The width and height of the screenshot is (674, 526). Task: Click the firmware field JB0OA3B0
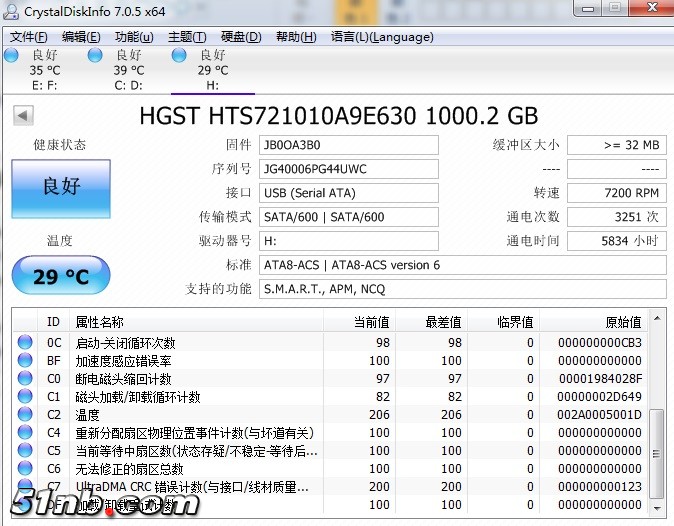[x=348, y=145]
